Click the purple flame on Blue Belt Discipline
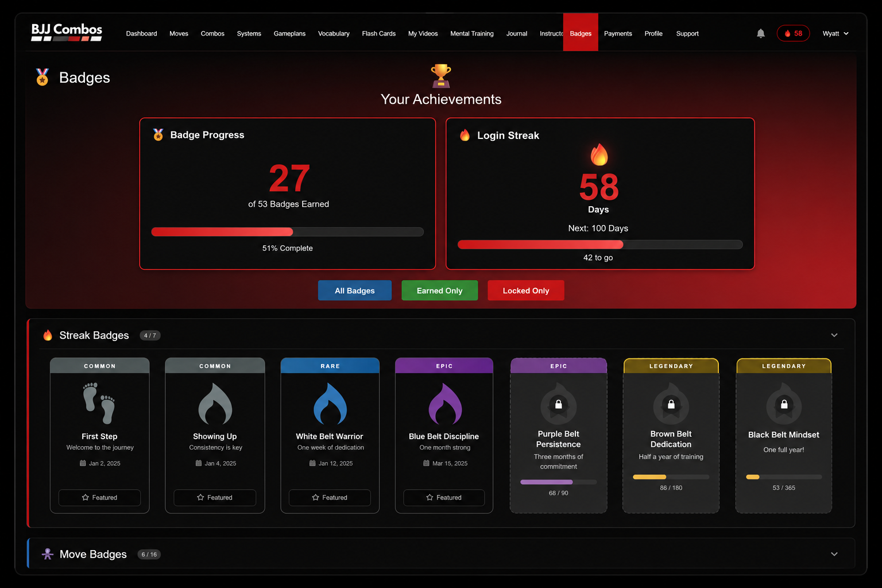The height and width of the screenshot is (588, 882). pos(445,404)
